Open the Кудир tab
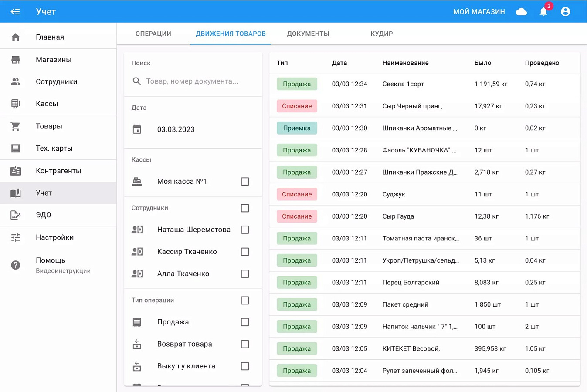Image resolution: width=587 pixels, height=392 pixels. (382, 34)
